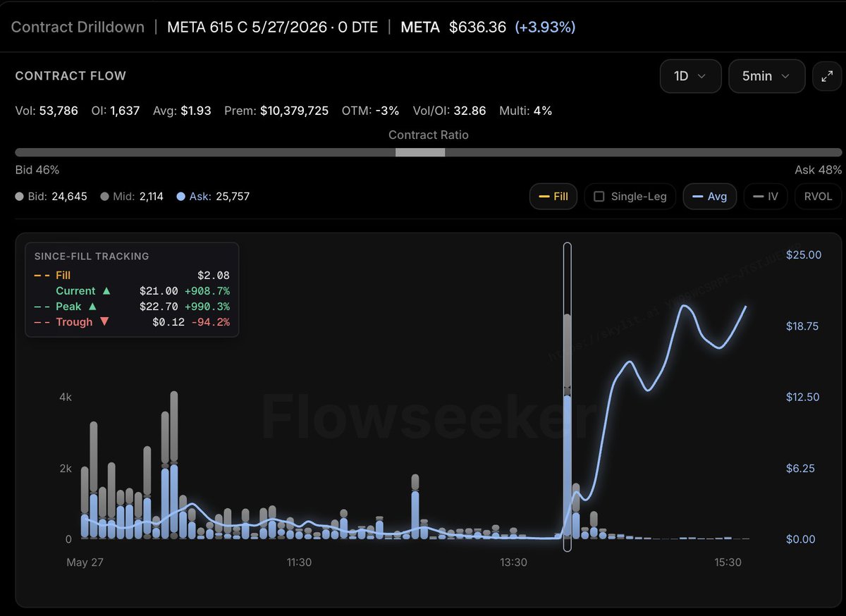Click the 13:30 time axis label
Screen dimensions: 846x616
[514, 562]
